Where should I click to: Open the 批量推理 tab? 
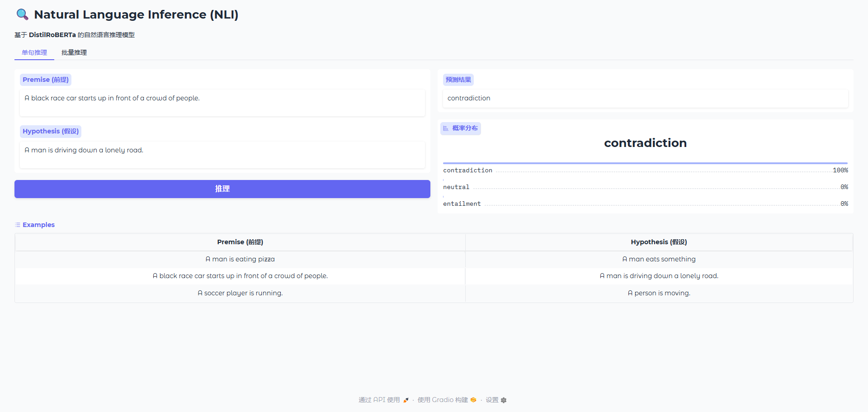click(74, 52)
